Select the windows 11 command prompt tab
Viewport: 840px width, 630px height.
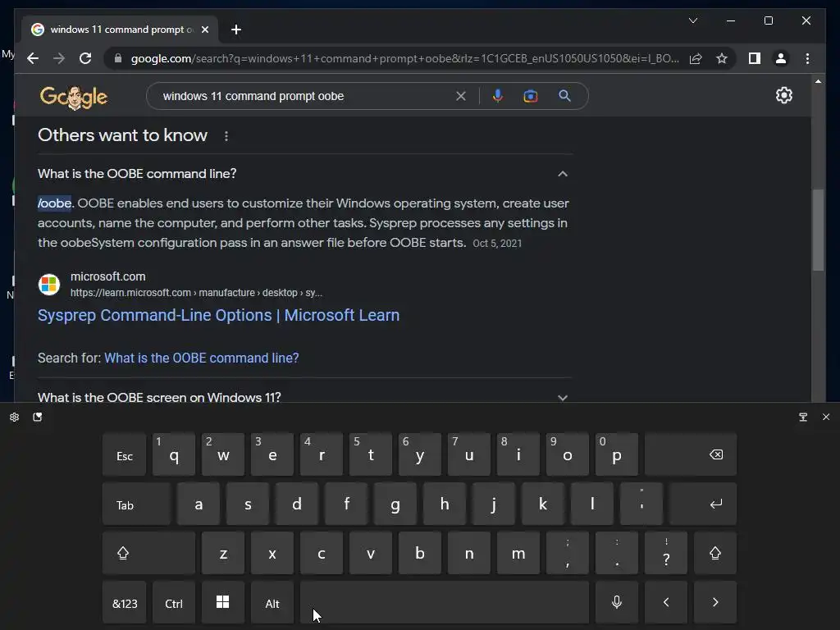[x=121, y=30]
